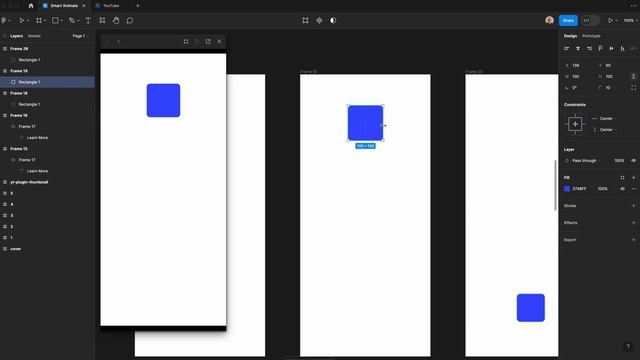Open Move tool options arrow
Screen dimensions: 640x360
[x=27, y=20]
